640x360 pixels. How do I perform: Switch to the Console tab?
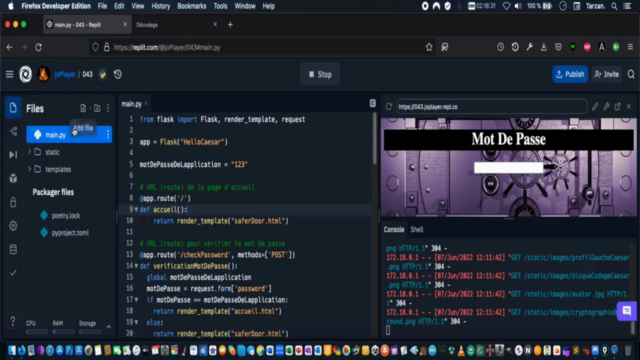coord(393,229)
